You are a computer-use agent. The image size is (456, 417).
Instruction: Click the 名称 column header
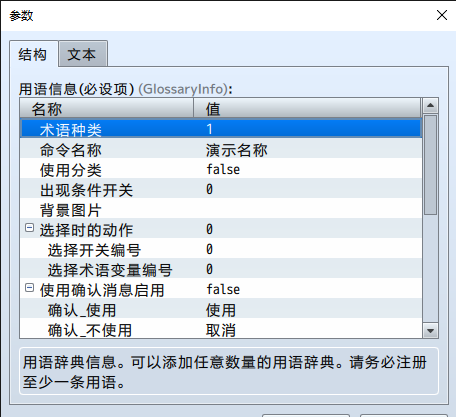[107, 108]
